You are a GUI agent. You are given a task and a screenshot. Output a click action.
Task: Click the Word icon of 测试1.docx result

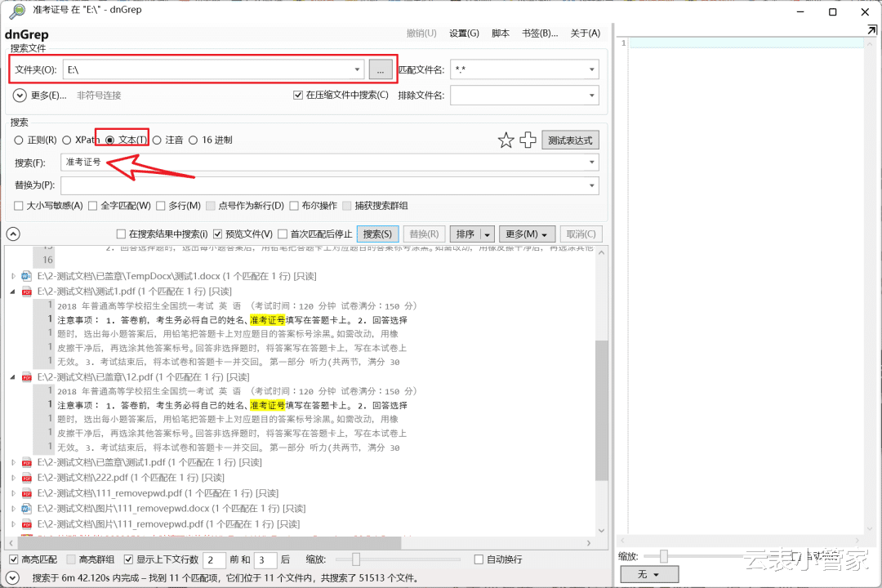point(26,276)
